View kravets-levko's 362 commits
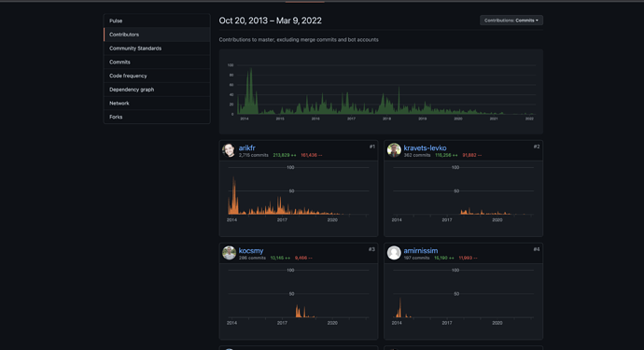The image size is (644, 350). point(417,155)
